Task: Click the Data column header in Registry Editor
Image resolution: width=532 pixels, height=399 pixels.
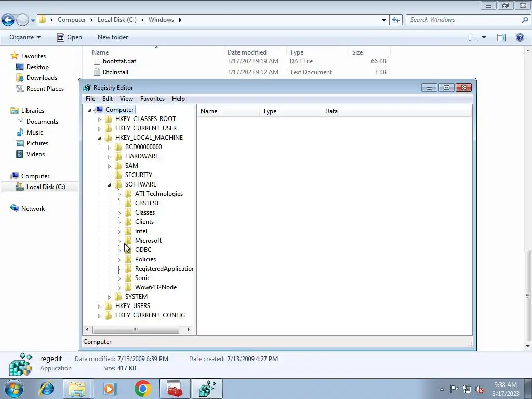Action: (x=396, y=111)
